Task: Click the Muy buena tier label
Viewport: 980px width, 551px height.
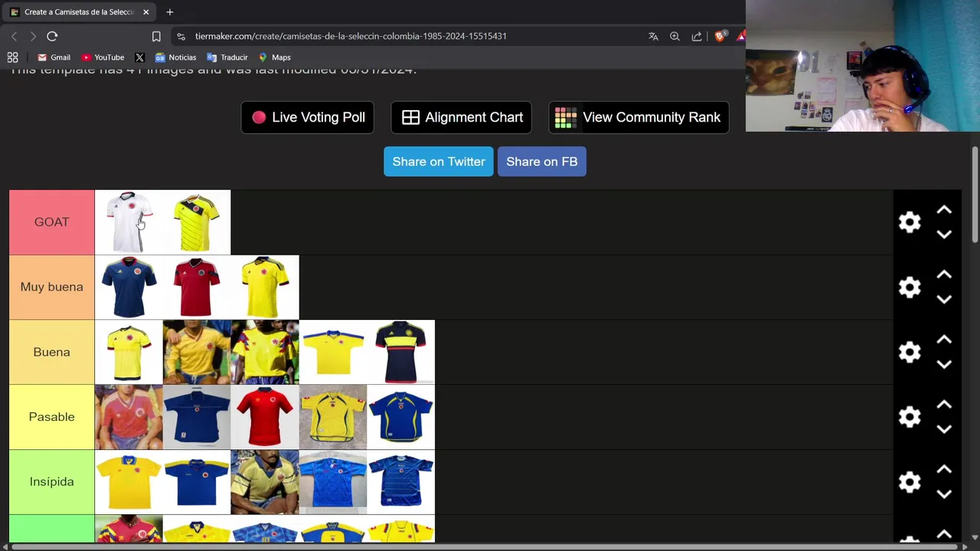Action: [51, 287]
